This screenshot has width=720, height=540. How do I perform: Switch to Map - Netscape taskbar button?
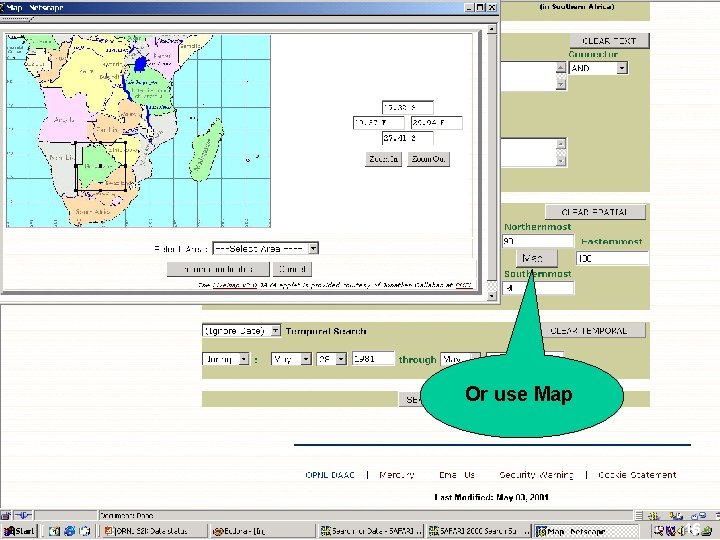tap(587, 531)
